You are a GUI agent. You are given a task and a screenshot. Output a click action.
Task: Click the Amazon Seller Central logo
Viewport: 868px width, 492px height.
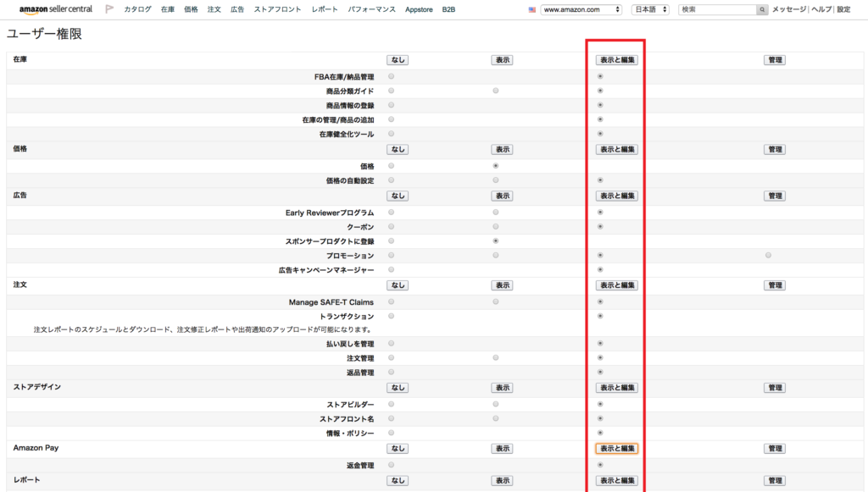click(x=55, y=9)
